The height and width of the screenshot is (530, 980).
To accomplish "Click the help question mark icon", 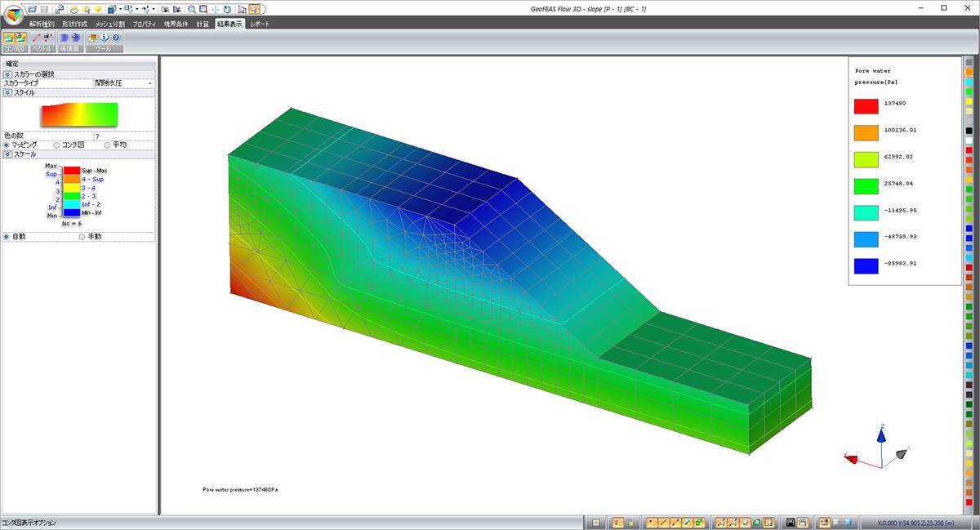I will click(116, 38).
